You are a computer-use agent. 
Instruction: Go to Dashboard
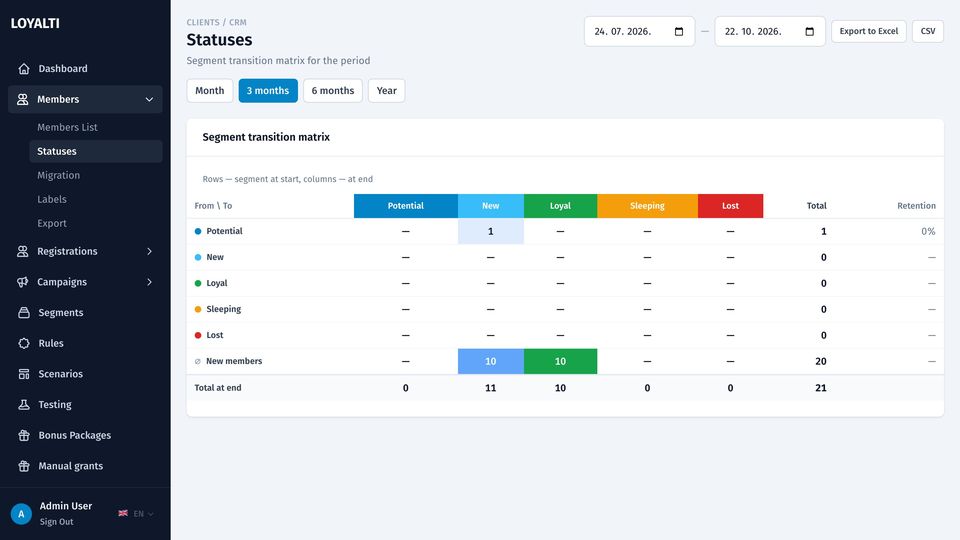85,69
